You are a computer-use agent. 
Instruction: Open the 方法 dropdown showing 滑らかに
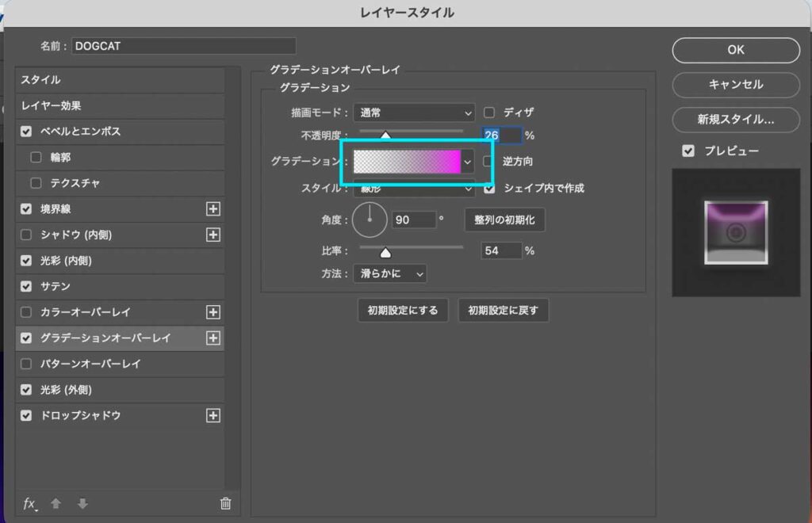[x=390, y=273]
